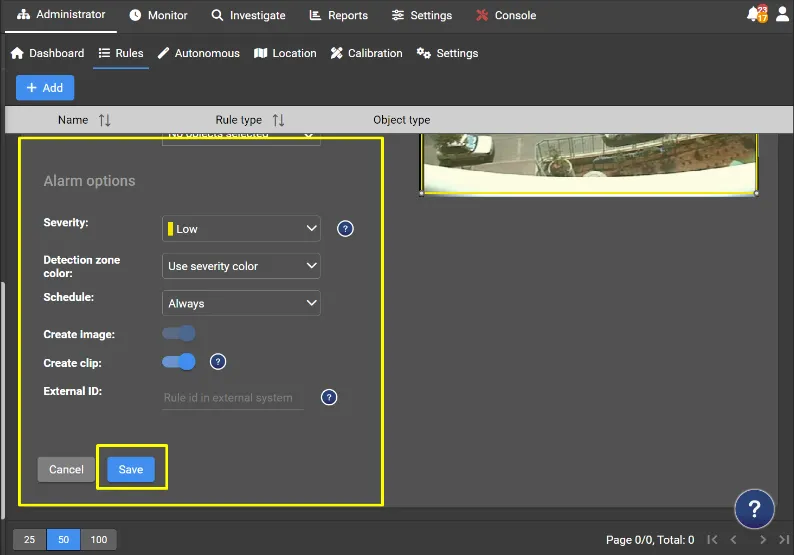
Task: Click the External ID input field
Action: pyautogui.click(x=233, y=398)
